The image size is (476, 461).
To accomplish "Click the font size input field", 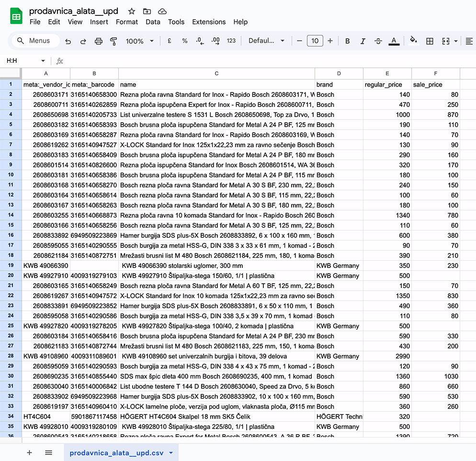I will point(315,41).
